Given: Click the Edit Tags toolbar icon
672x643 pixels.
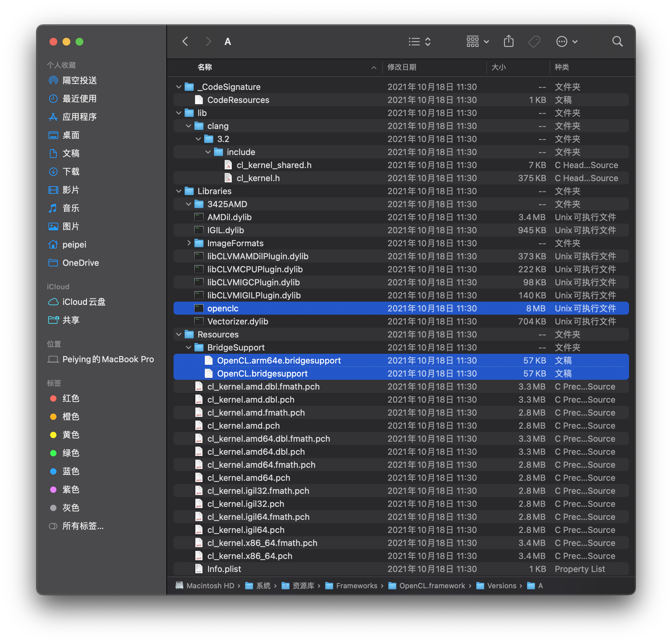Looking at the screenshot, I should (x=534, y=41).
